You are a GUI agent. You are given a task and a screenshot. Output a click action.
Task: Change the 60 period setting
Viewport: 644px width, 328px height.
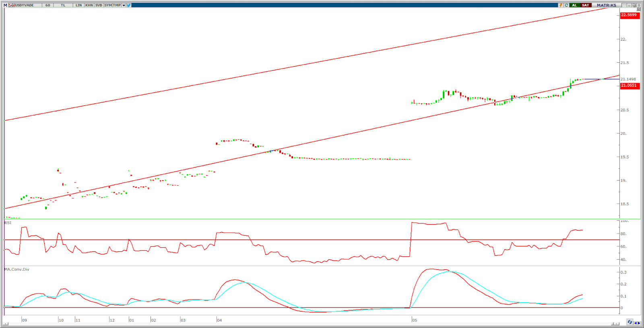(47, 5)
